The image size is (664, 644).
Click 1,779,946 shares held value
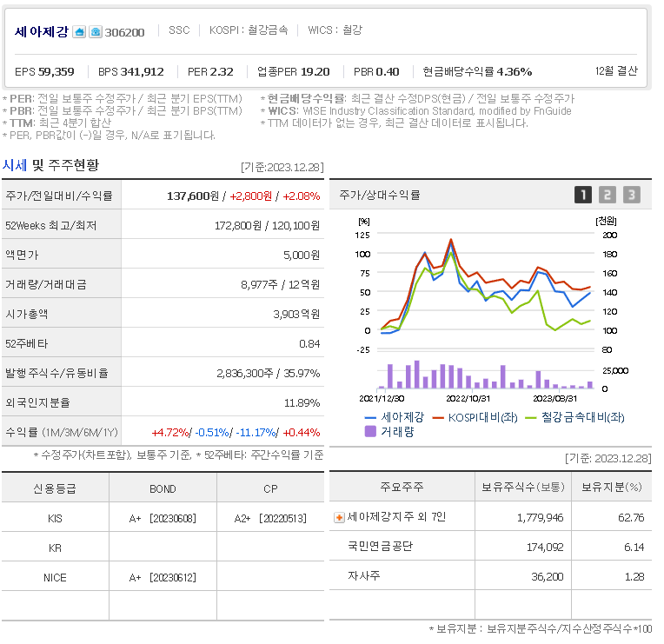click(541, 518)
